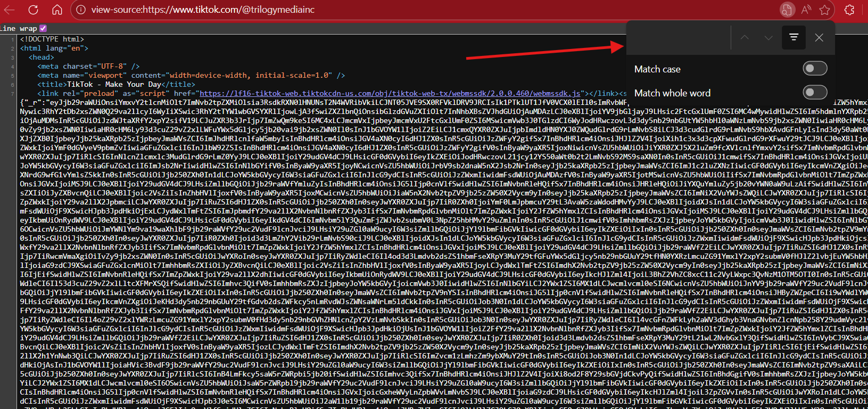Go back with the browser back arrow
Screen dimensions: 868x409
pos(9,10)
